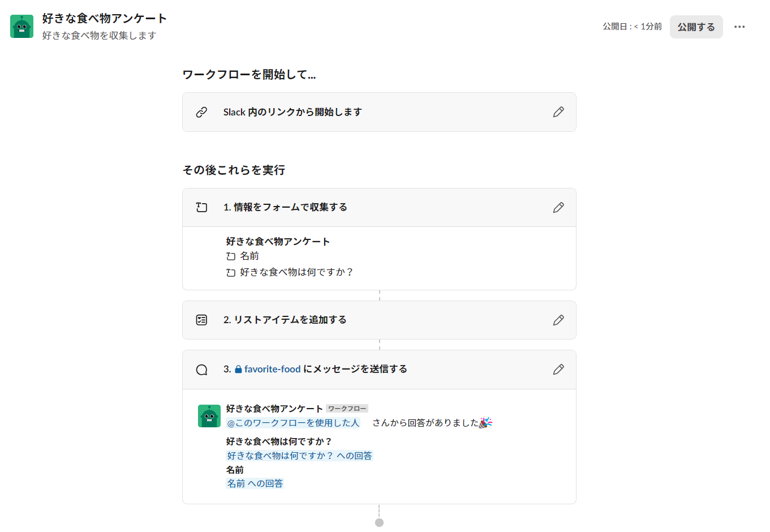Click the 公開日 : < 1分前 status text
The image size is (770, 532).
632,27
